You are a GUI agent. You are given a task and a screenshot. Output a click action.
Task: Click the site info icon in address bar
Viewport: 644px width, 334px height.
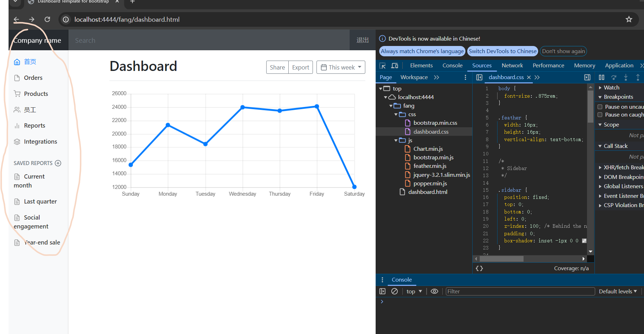click(x=66, y=19)
